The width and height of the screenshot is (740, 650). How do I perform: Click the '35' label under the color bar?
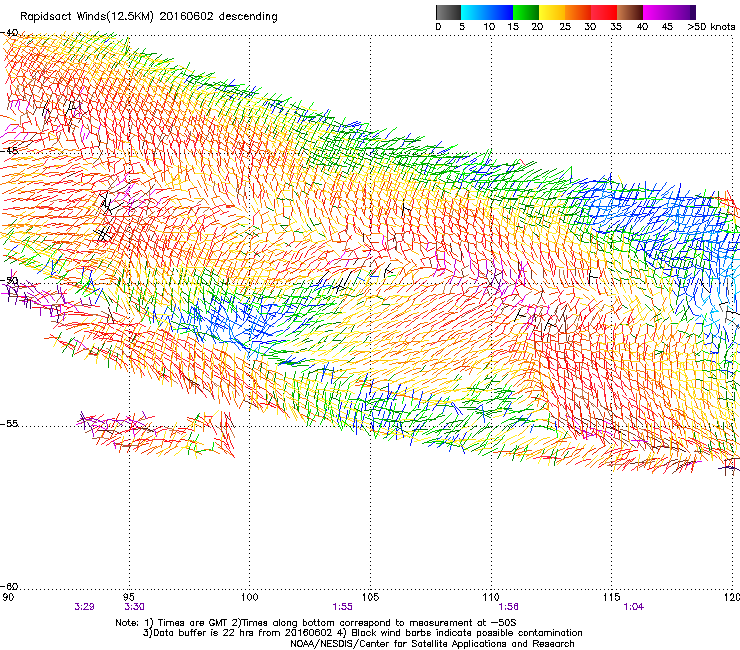[616, 27]
